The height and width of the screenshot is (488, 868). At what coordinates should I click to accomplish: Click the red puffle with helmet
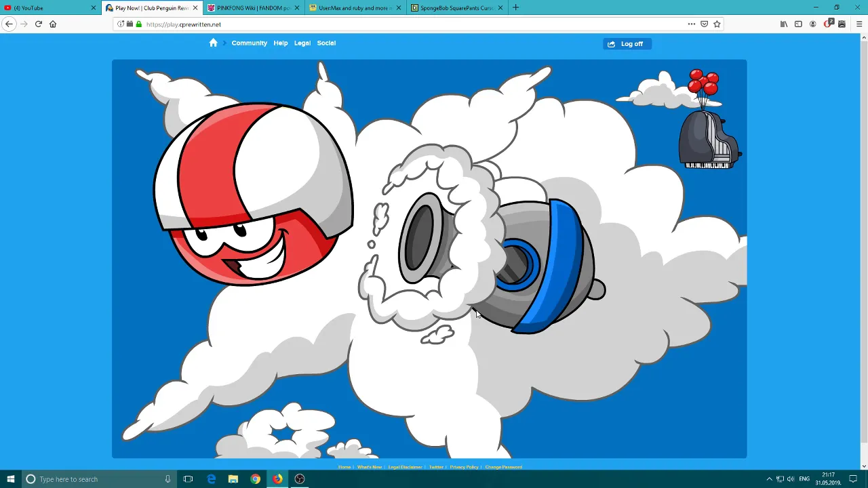pyautogui.click(x=254, y=195)
